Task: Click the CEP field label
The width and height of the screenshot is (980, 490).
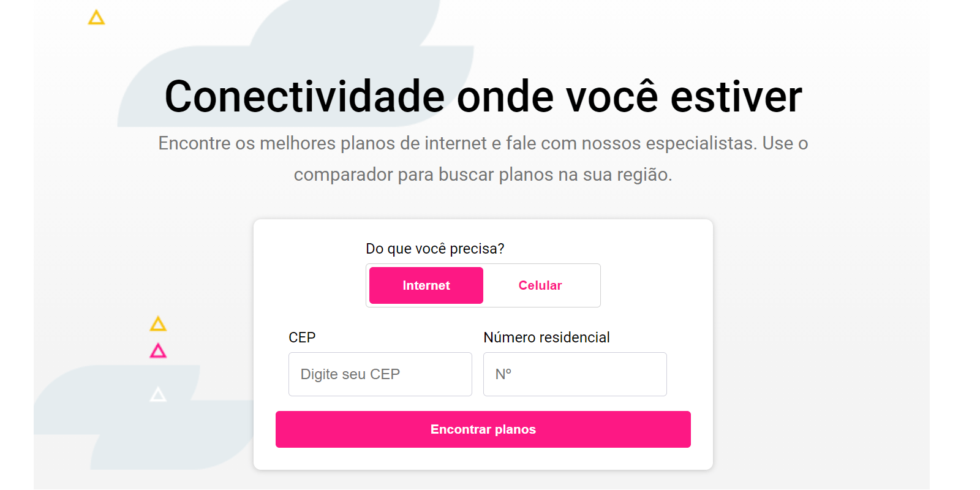Action: coord(302,337)
